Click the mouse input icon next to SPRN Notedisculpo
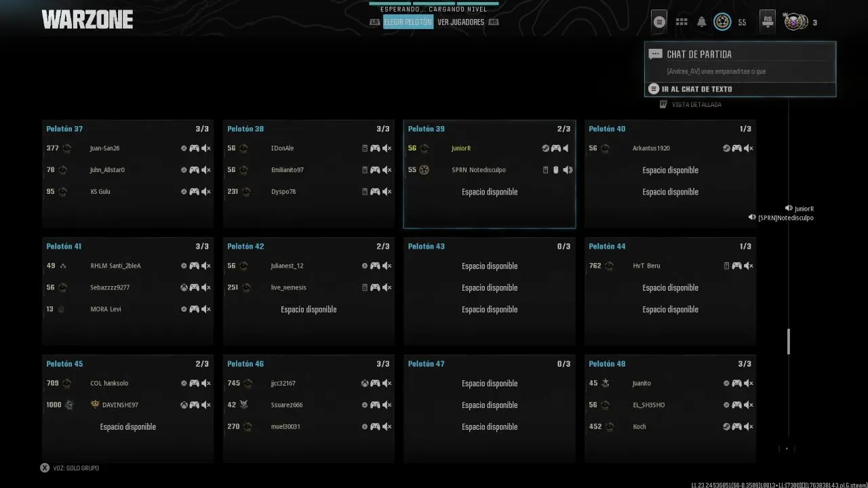Image resolution: width=868 pixels, height=488 pixels. click(556, 170)
